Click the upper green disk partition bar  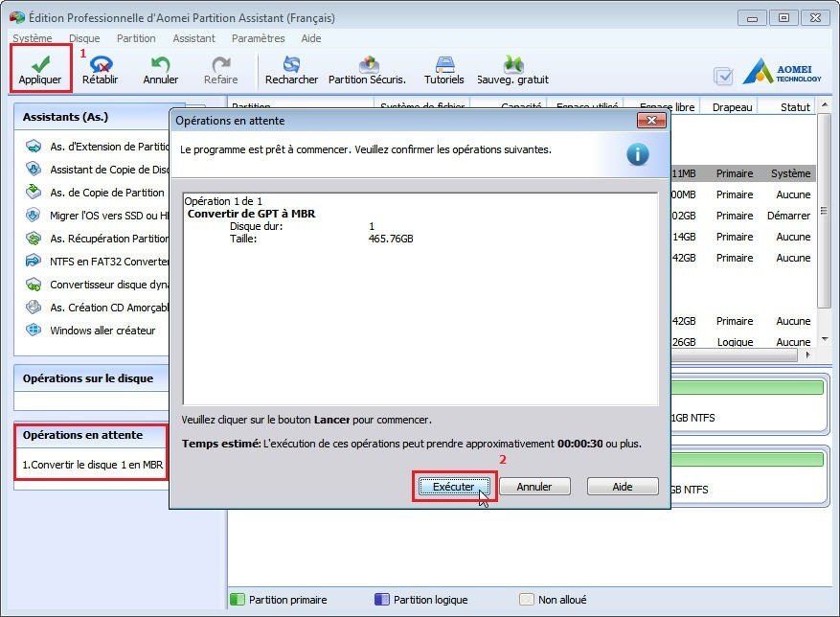coord(747,388)
